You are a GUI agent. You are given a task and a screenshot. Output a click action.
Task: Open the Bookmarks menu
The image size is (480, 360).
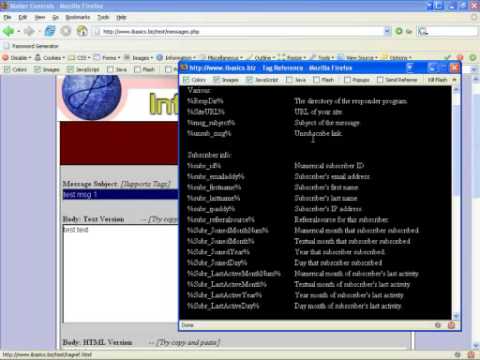pos(78,17)
